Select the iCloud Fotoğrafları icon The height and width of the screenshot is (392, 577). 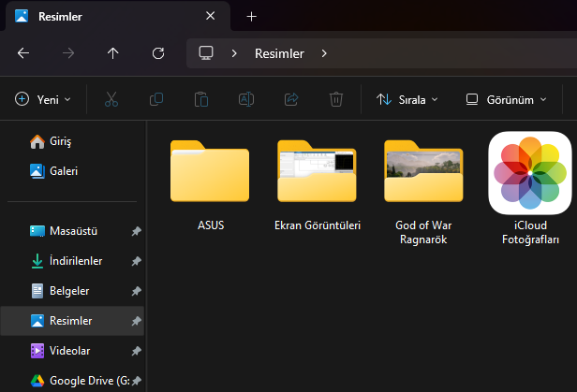(530, 189)
